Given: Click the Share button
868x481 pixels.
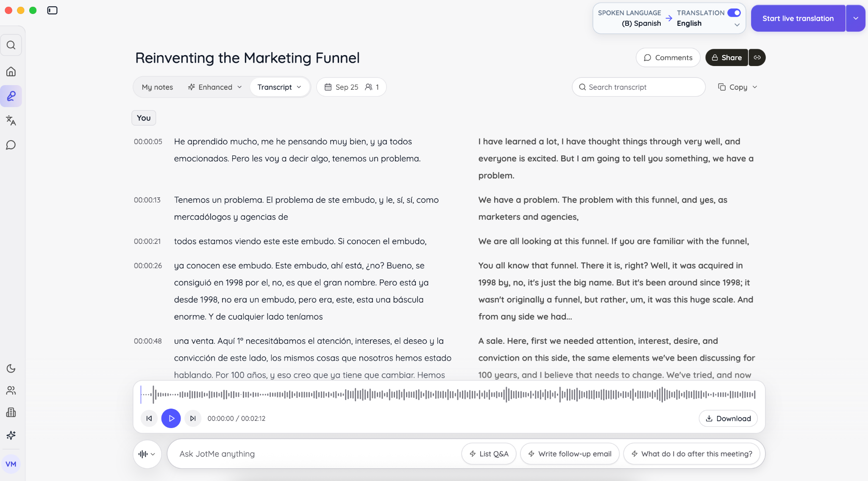Looking at the screenshot, I should pyautogui.click(x=726, y=58).
